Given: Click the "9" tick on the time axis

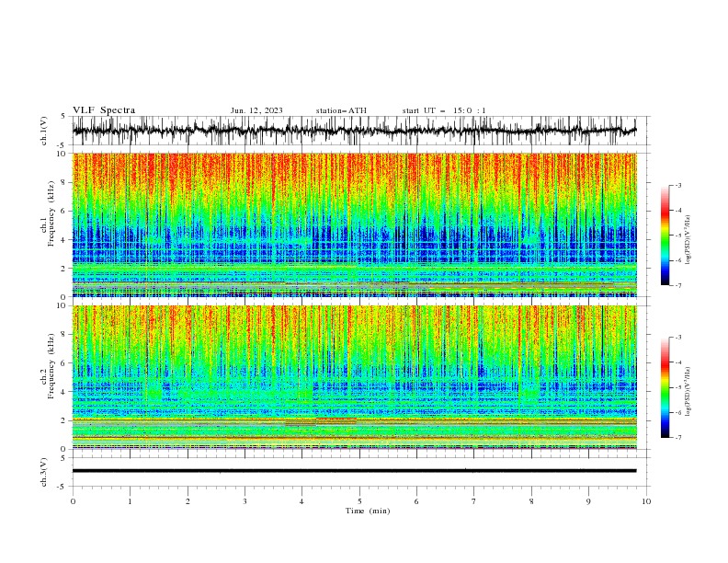Looking at the screenshot, I should (588, 501).
